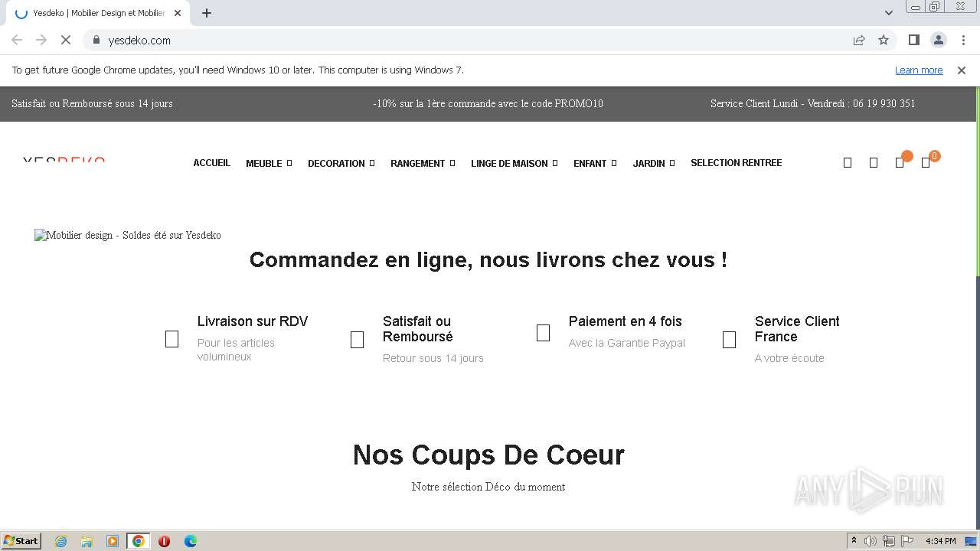This screenshot has width=980, height=551.
Task: Launch Internet Explorer from taskbar
Action: pos(60,541)
